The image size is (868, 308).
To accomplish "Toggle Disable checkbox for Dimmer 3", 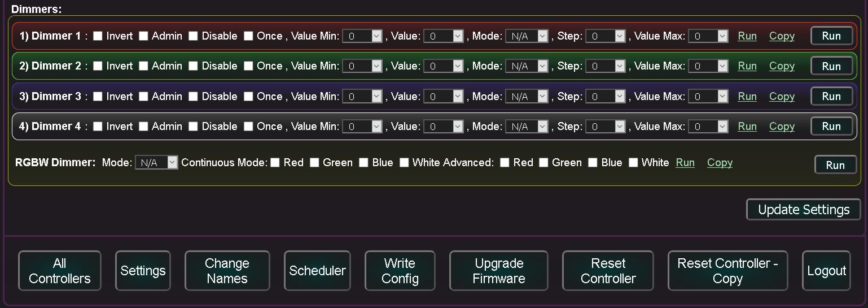I will pos(194,97).
